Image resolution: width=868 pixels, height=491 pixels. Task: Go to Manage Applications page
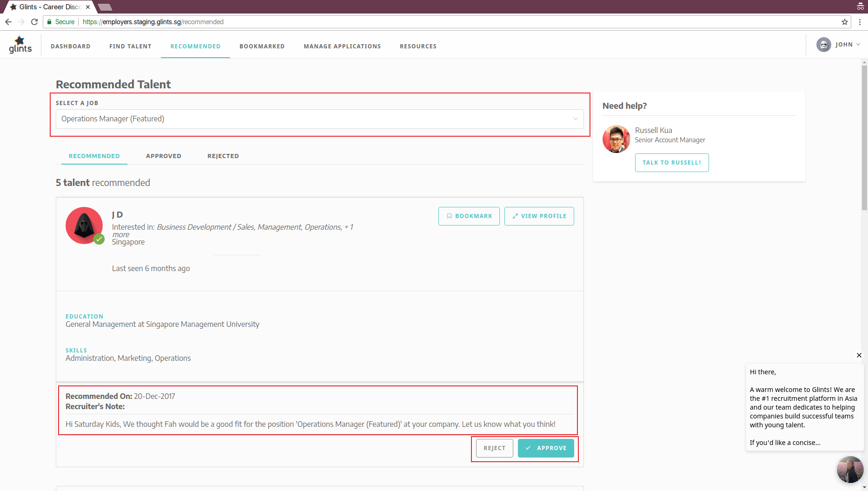pos(342,46)
